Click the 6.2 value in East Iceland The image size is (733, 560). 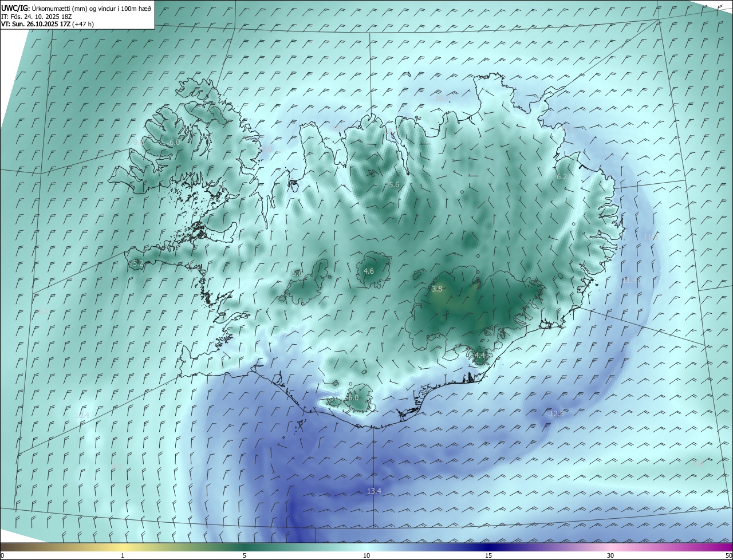tap(562, 177)
